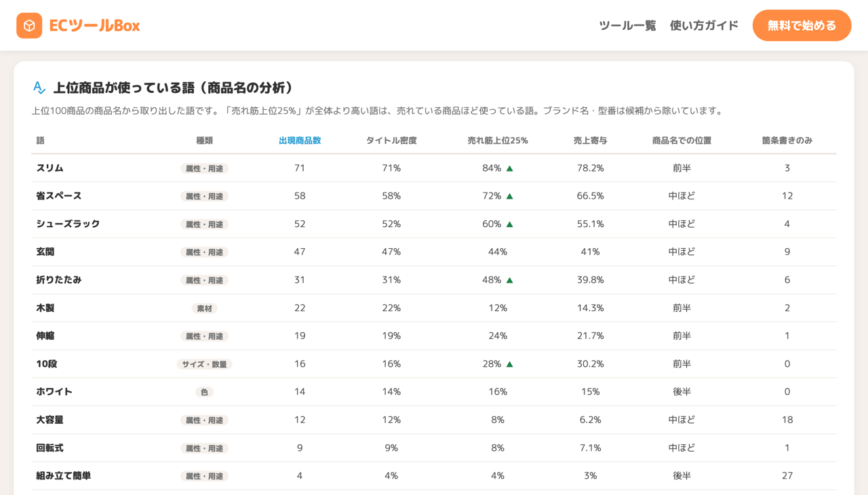The height and width of the screenshot is (495, 868).
Task: Open the 使い方ガイド navigation link
Action: coord(704,26)
